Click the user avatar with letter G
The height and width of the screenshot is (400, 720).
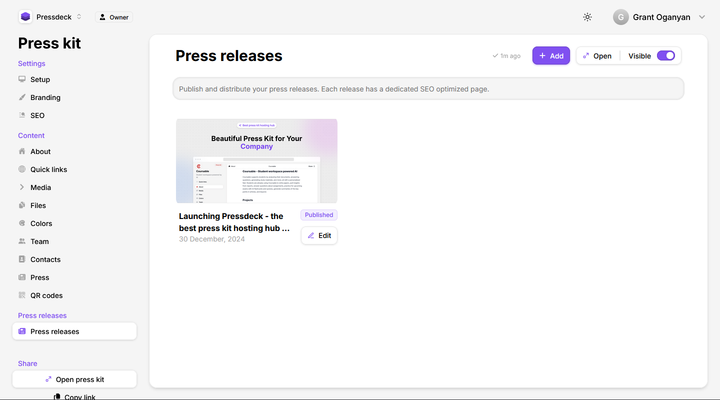point(621,17)
